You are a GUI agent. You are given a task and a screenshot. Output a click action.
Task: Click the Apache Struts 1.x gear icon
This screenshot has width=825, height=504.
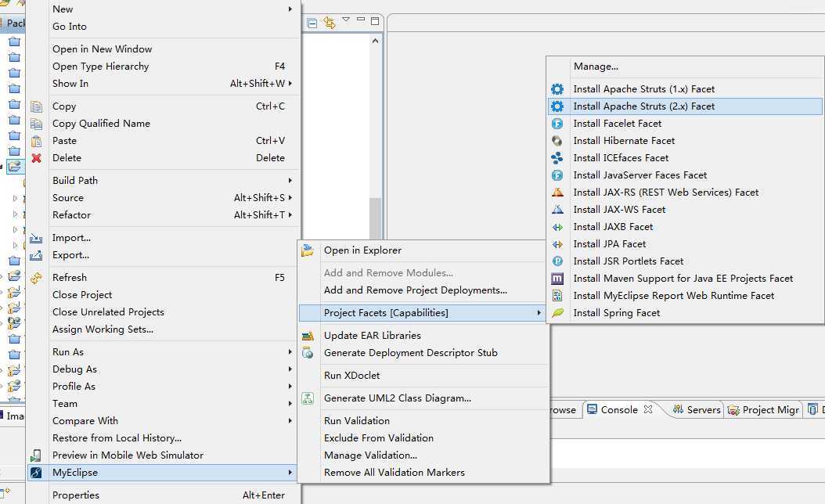click(x=557, y=89)
